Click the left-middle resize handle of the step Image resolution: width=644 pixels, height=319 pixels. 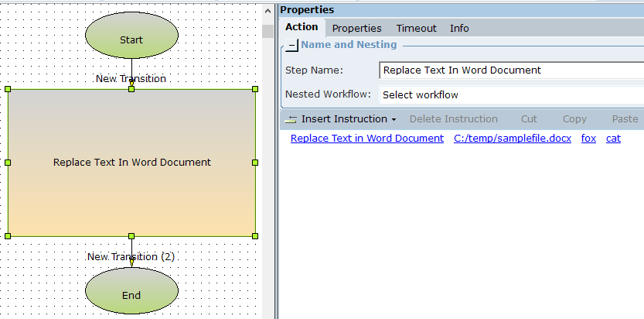[x=8, y=163]
